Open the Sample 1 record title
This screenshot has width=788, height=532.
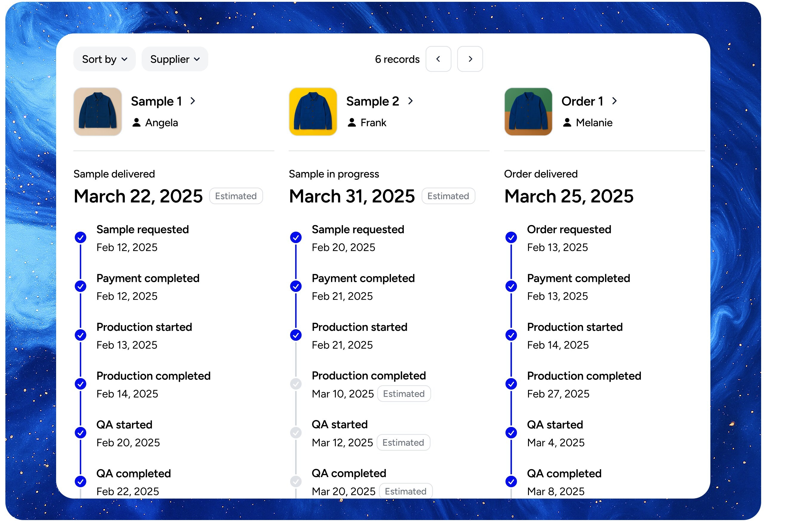click(x=156, y=102)
